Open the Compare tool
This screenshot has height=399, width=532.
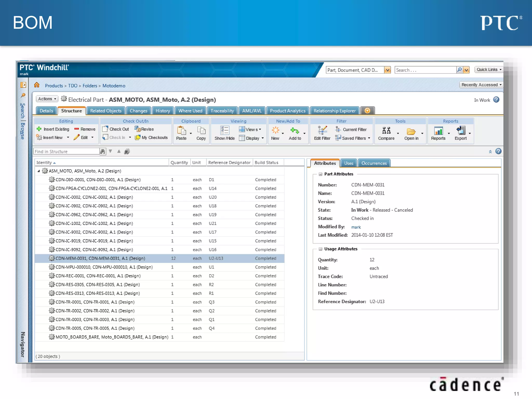pyautogui.click(x=386, y=131)
